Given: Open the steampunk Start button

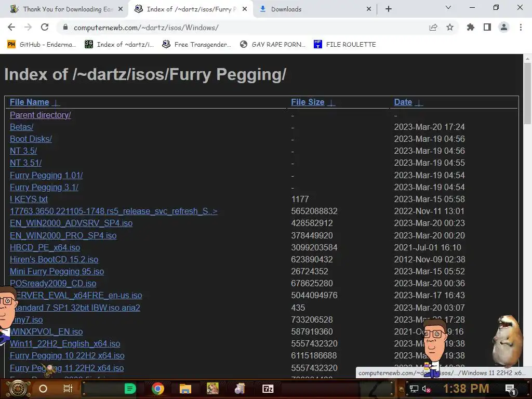Looking at the screenshot, I should pyautogui.click(x=18, y=389).
